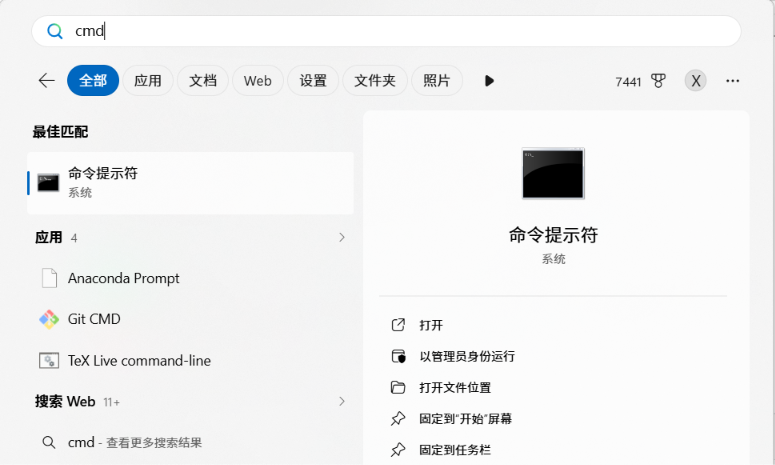Click the Git CMD colorful icon

[49, 319]
